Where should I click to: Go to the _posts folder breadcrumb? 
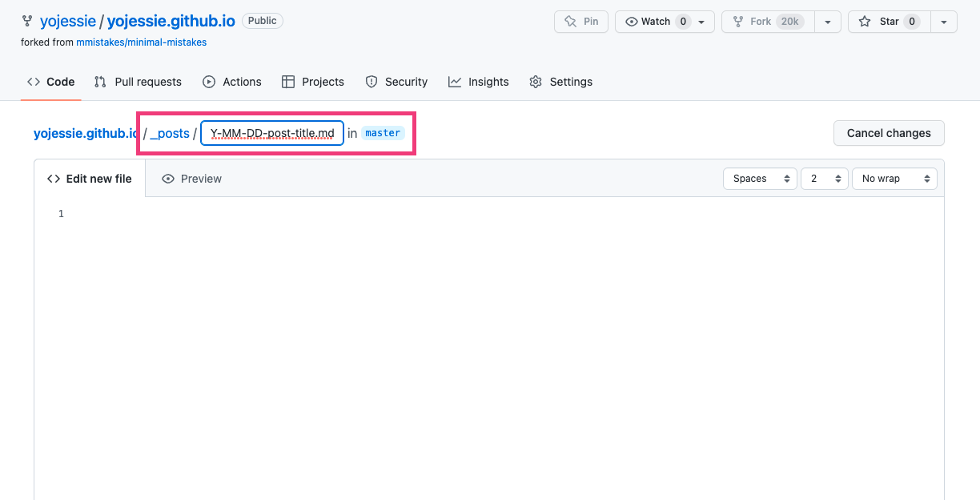[170, 133]
